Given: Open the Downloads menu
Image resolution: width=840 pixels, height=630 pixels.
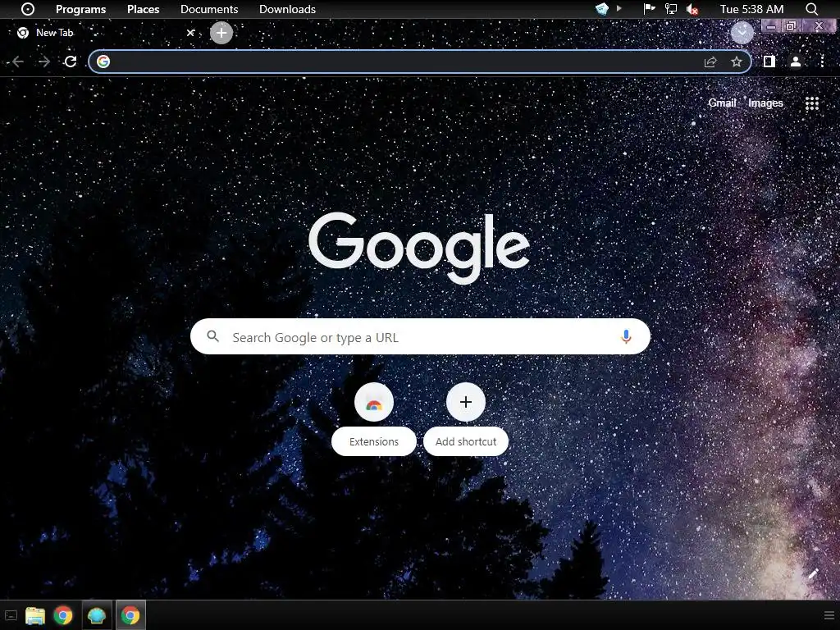Looking at the screenshot, I should 287,9.
